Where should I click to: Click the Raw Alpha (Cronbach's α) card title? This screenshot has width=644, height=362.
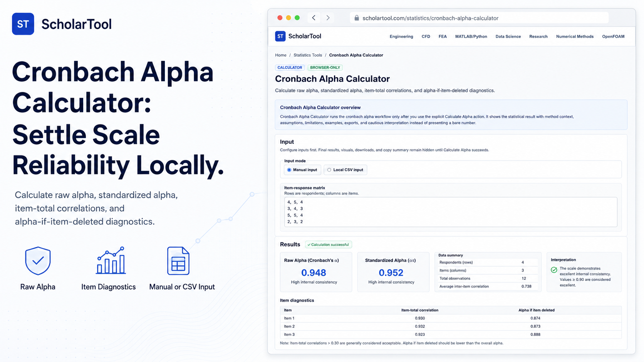pos(312,260)
